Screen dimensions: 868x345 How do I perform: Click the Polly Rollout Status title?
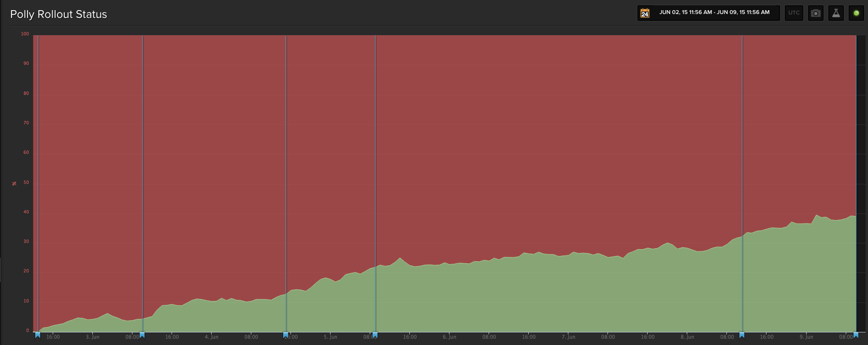tap(58, 15)
